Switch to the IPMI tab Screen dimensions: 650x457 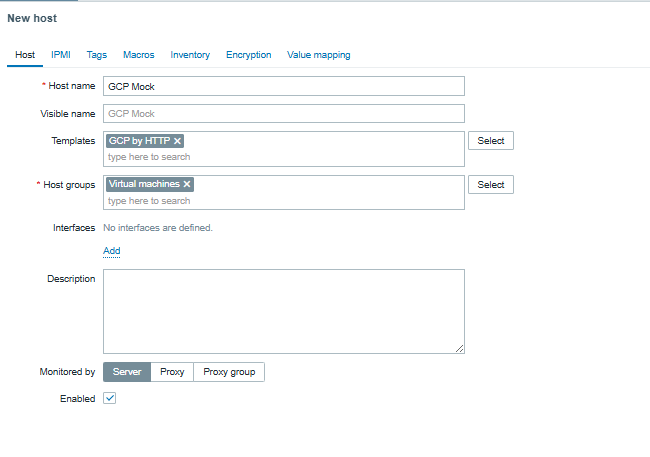61,55
